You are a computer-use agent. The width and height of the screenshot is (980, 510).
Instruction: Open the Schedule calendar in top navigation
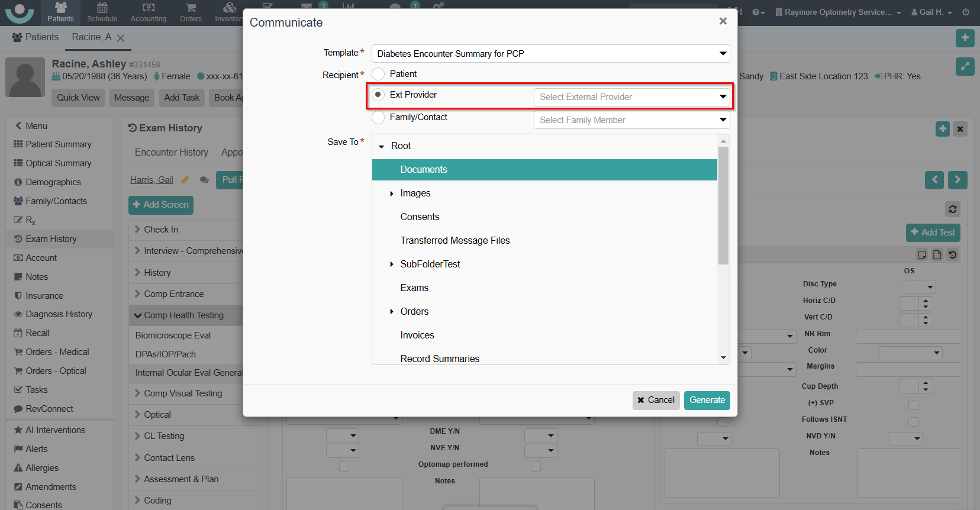tap(102, 12)
